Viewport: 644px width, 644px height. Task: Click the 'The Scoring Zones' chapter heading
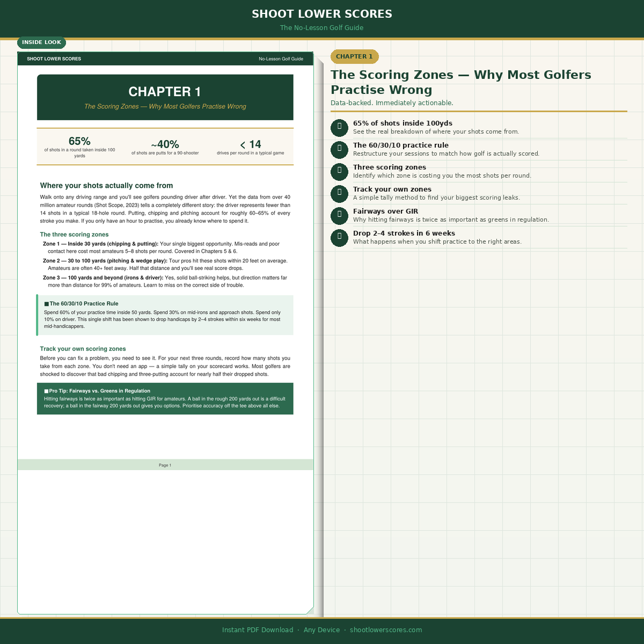click(x=461, y=82)
